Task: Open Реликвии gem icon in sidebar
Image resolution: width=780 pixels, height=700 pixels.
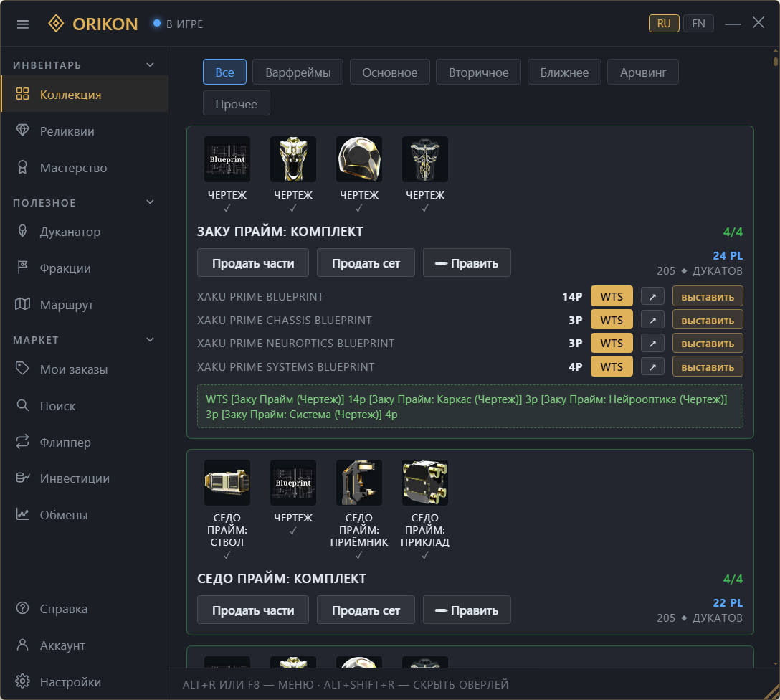Action: point(22,131)
